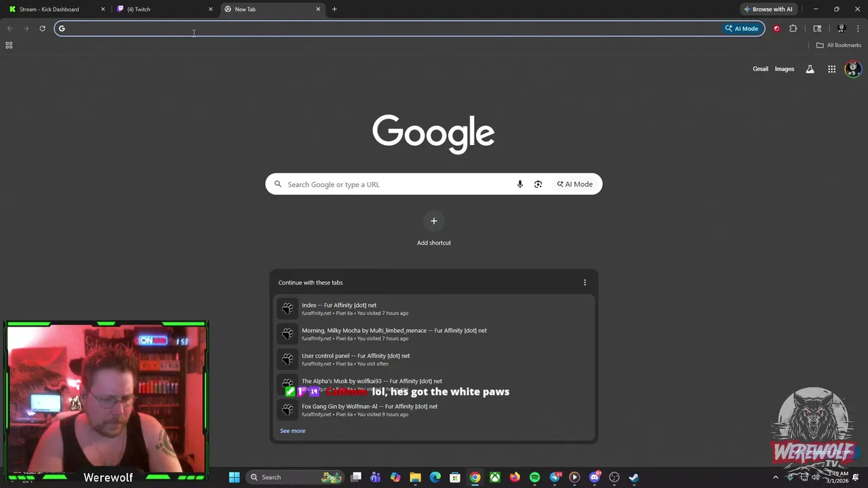Close the Twitch tab
This screenshot has height=488, width=868.
[x=210, y=9]
